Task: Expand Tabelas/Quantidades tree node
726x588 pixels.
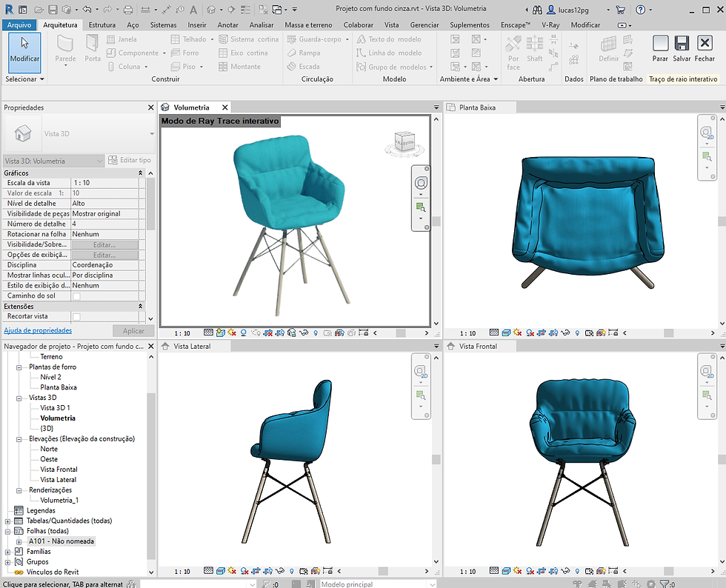Action: 7,521
